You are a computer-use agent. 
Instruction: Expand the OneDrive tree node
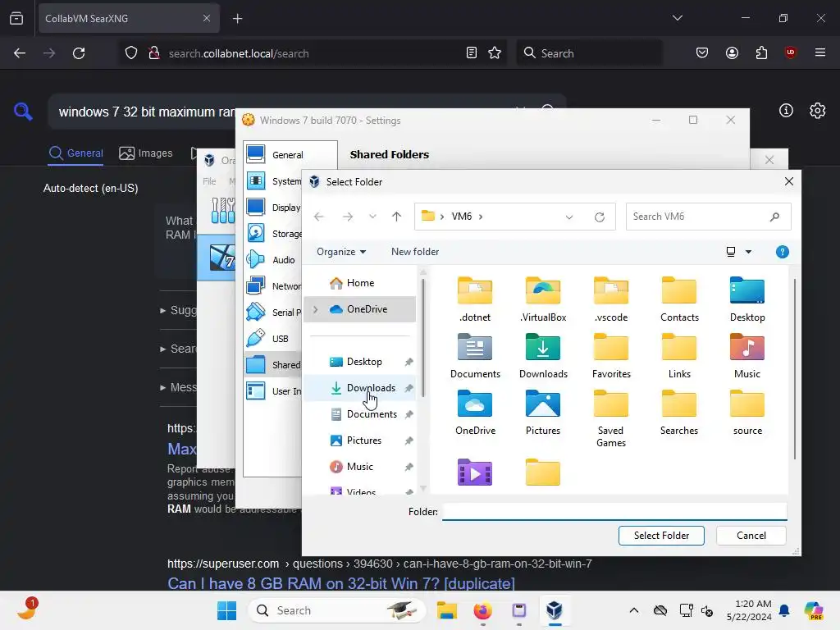click(x=316, y=309)
